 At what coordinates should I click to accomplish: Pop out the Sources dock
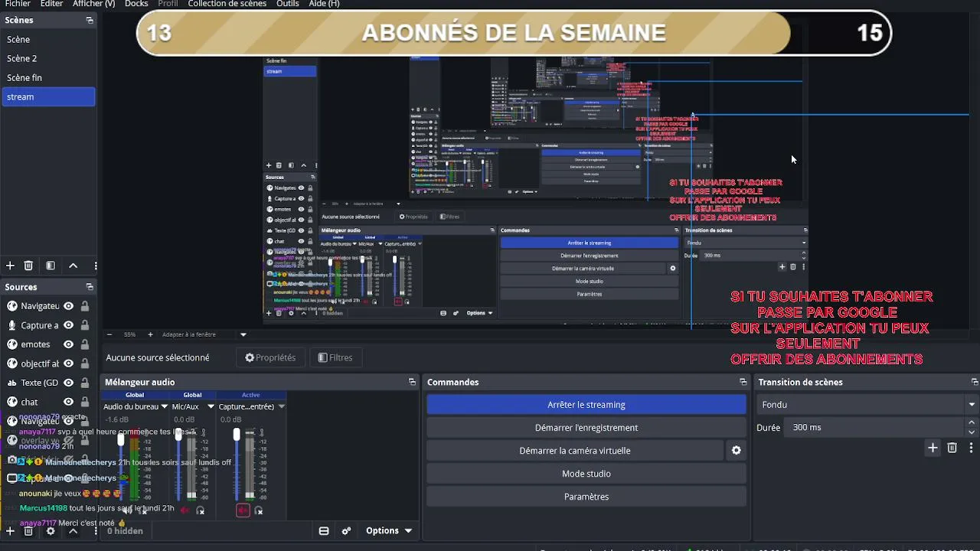[90, 287]
